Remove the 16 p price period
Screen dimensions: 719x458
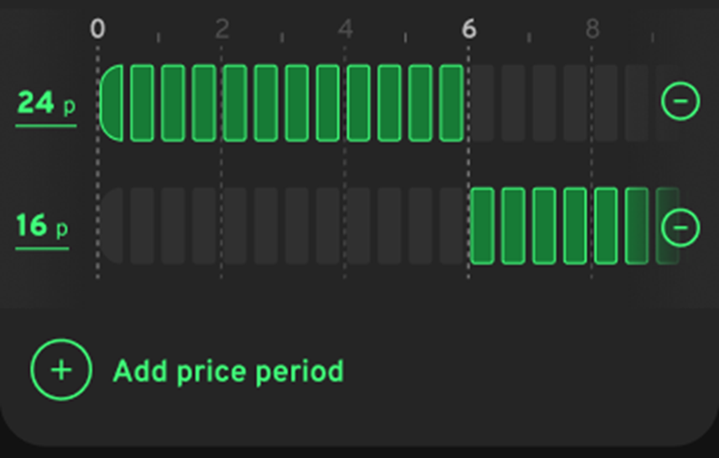(x=680, y=227)
